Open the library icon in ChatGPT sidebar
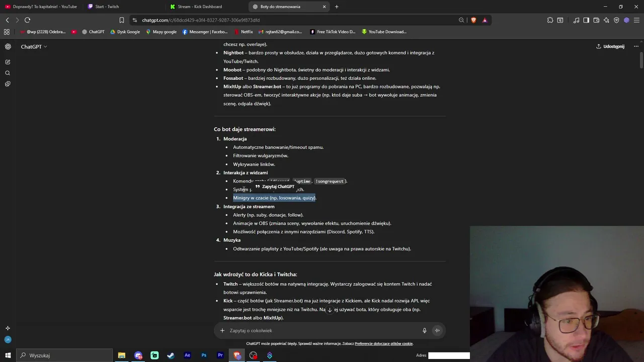 [8, 84]
